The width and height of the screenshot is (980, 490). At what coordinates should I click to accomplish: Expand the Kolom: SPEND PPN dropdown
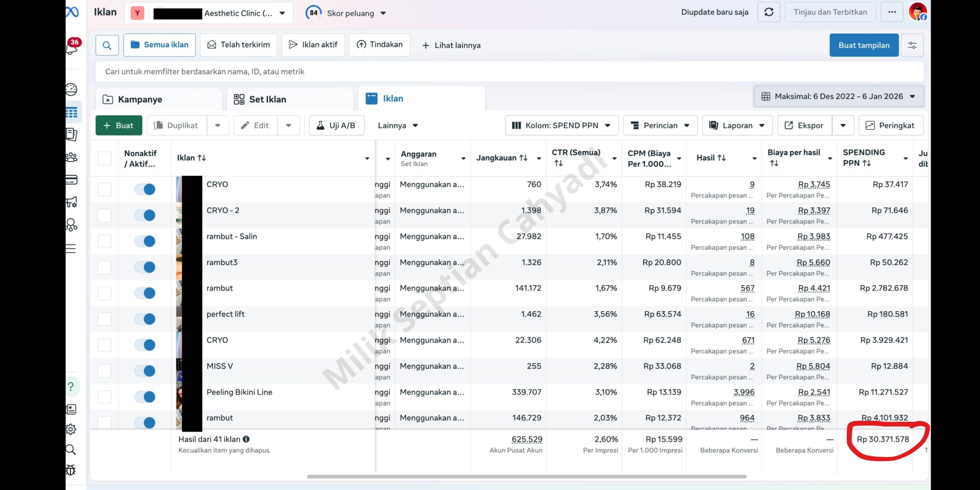(x=562, y=126)
